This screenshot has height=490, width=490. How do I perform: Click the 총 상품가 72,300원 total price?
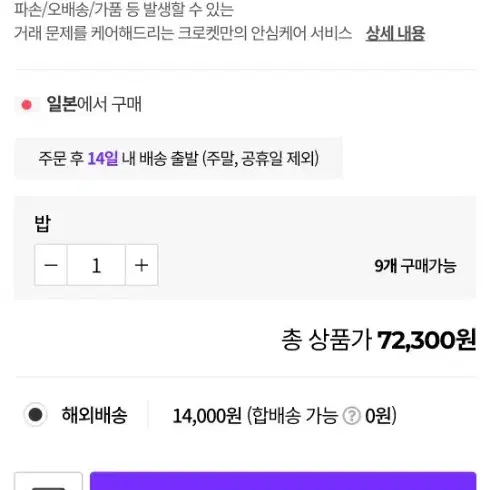click(379, 340)
